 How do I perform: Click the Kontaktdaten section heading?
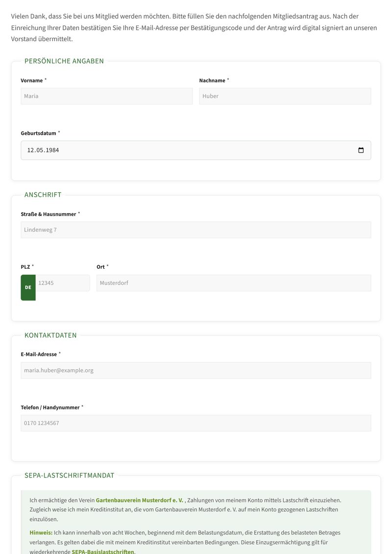point(50,335)
